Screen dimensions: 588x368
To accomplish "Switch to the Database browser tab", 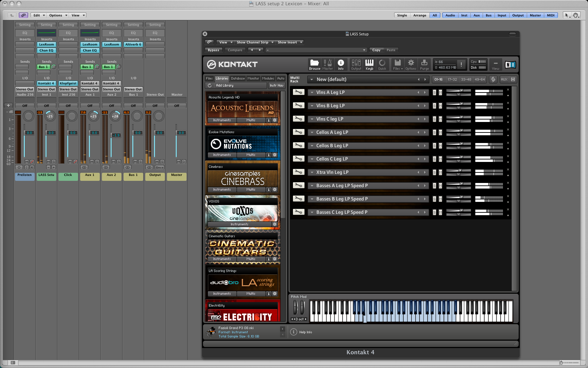I will 238,79.
